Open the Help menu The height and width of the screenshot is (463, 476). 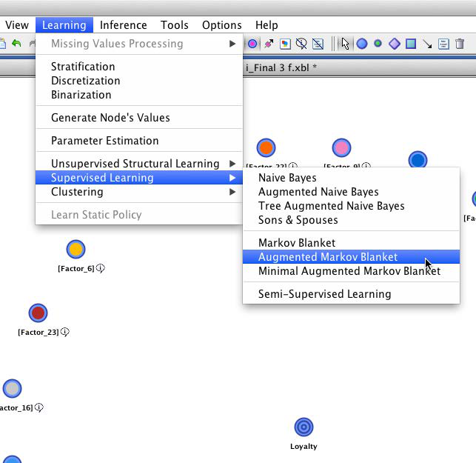(x=267, y=25)
